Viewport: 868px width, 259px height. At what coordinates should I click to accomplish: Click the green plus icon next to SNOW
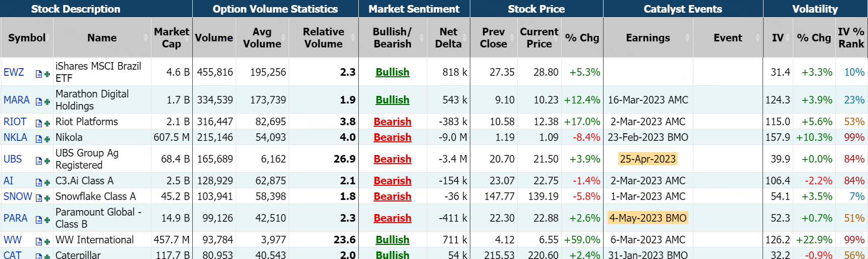click(x=47, y=198)
